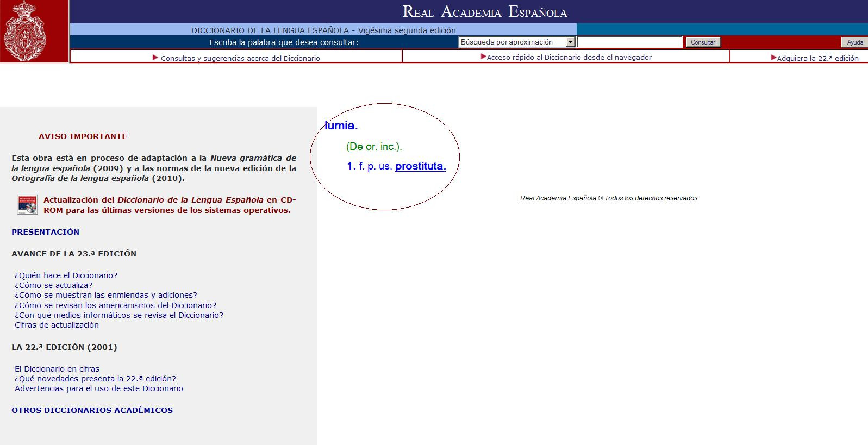The image size is (868, 445).
Task: Open Advertencias para el uso de este Diccionario
Action: [99, 388]
